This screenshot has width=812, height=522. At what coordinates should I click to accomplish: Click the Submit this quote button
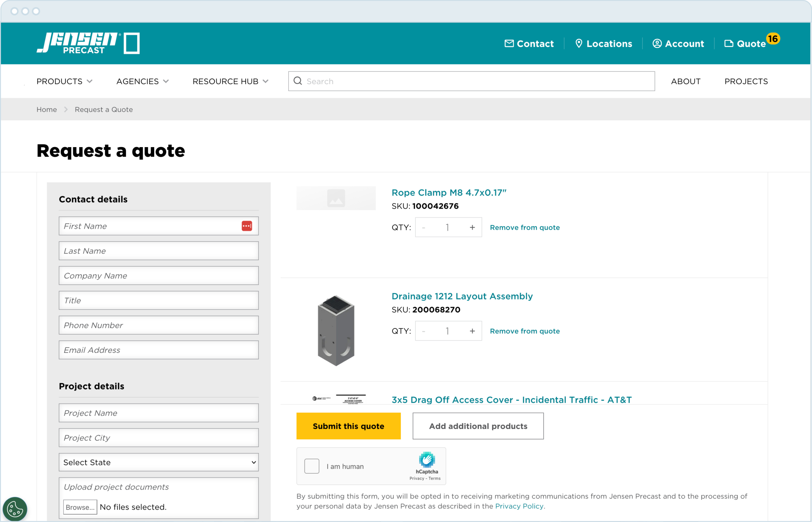tap(348, 426)
